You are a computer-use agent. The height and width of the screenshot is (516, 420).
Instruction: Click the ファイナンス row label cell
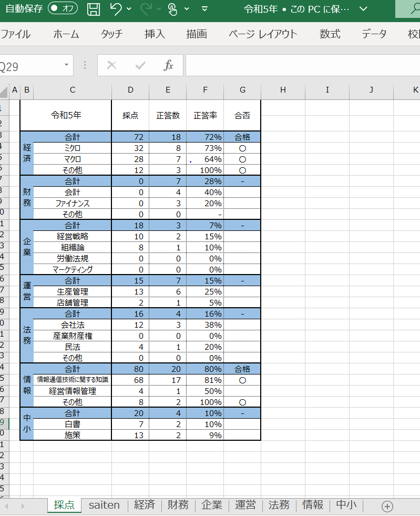tap(73, 204)
